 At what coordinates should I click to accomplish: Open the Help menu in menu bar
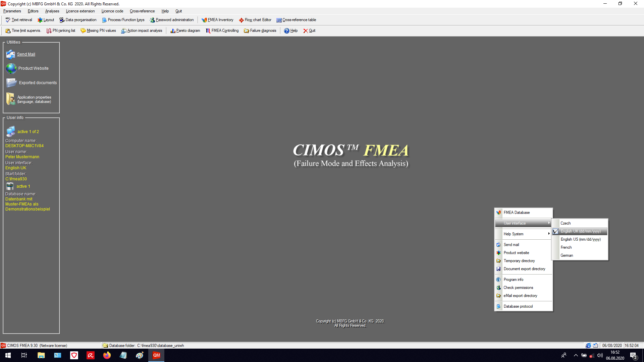[x=165, y=11]
